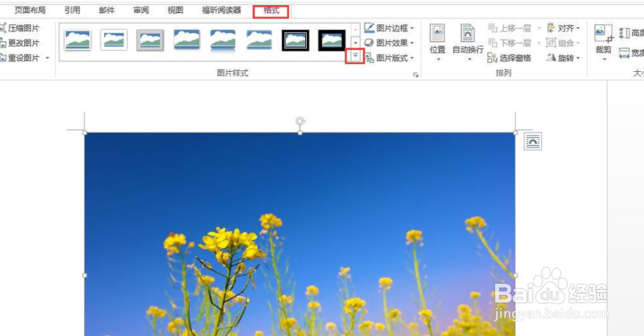This screenshot has width=644, height=336.
Task: Apply the sixth picture style thumbnail
Action: pyautogui.click(x=259, y=40)
